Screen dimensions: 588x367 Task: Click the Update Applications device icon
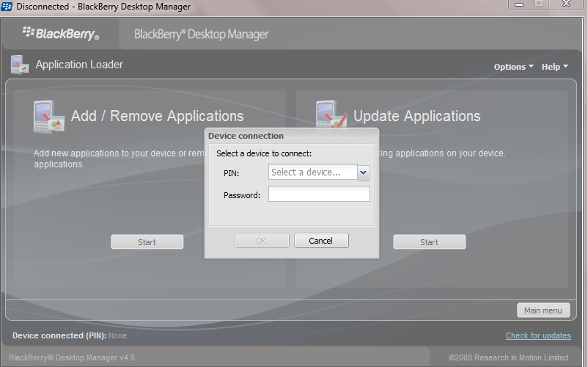(331, 114)
